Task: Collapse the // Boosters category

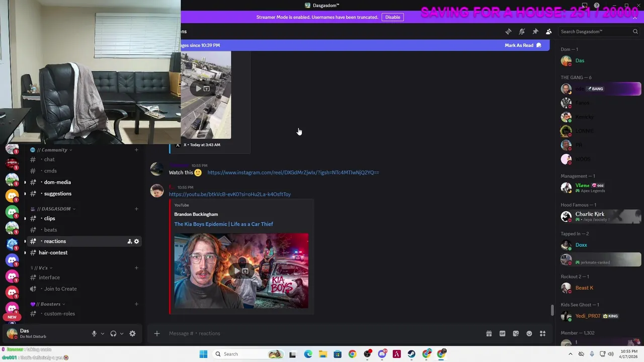Action: 48,304
